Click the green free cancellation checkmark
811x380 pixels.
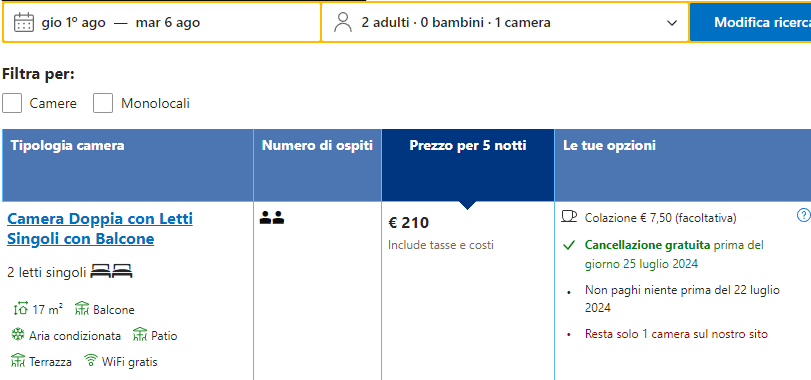(569, 245)
